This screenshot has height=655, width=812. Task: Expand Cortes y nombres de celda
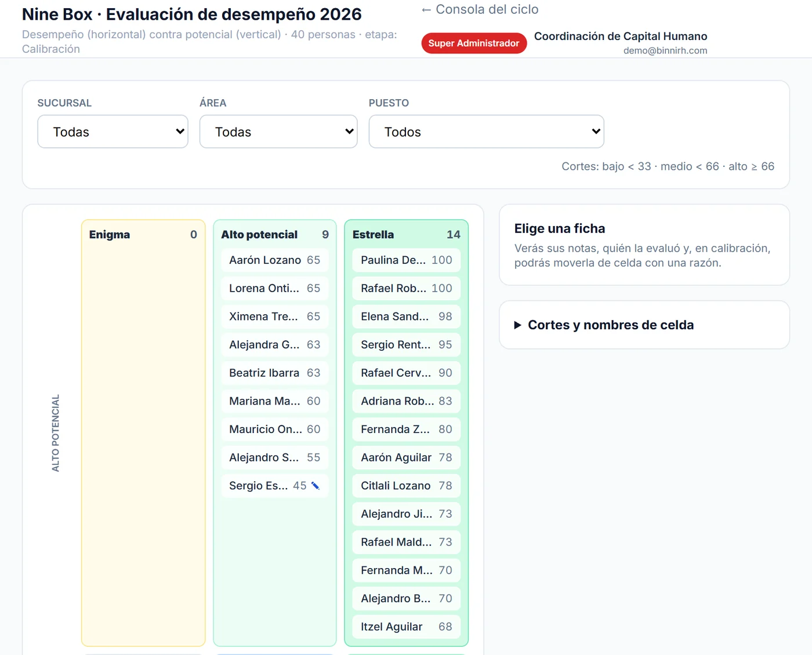604,325
